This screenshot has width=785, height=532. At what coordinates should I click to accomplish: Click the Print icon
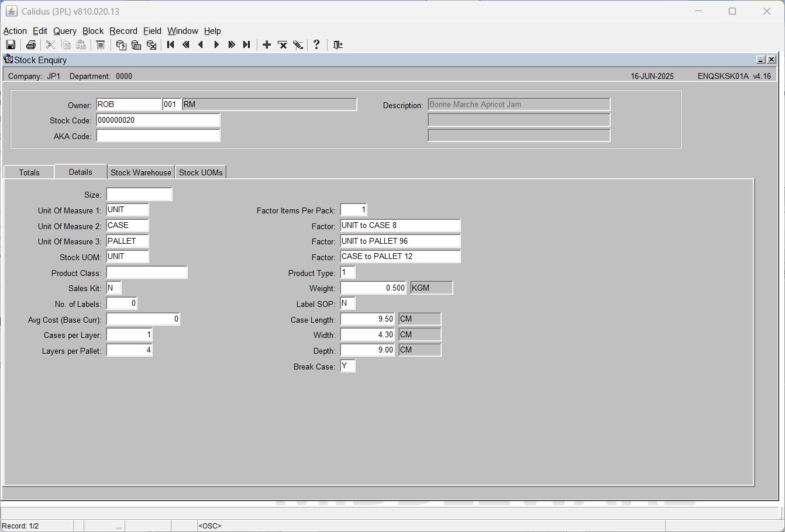point(31,45)
